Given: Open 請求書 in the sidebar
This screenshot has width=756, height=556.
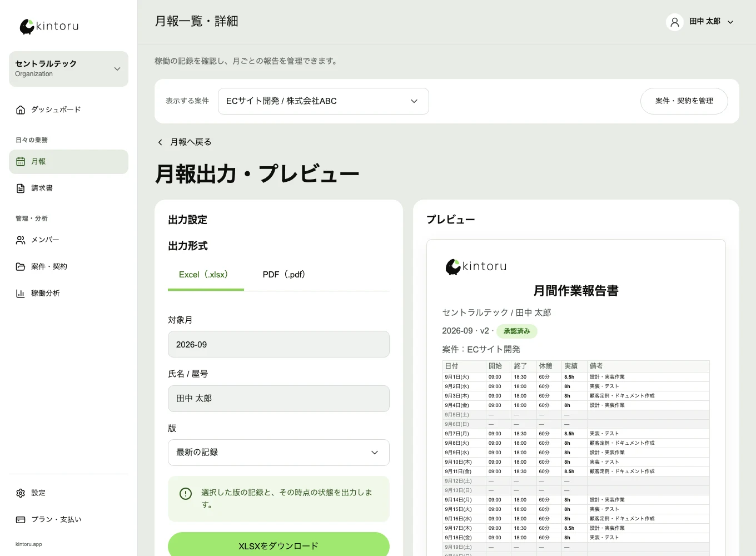Looking at the screenshot, I should tap(68, 188).
